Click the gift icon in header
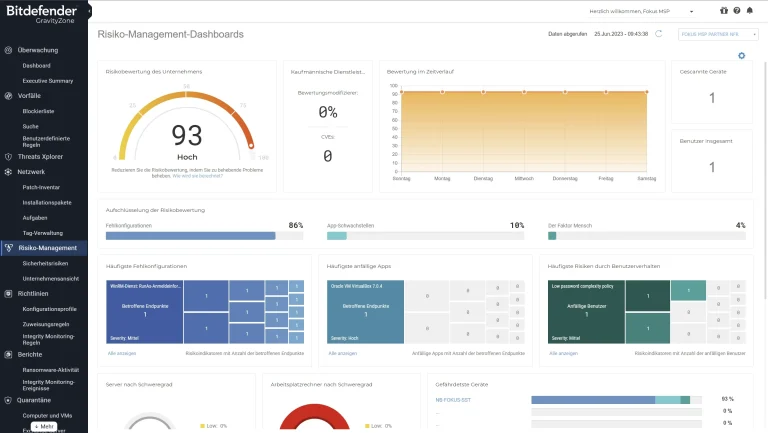This screenshot has width=768, height=433. click(724, 10)
